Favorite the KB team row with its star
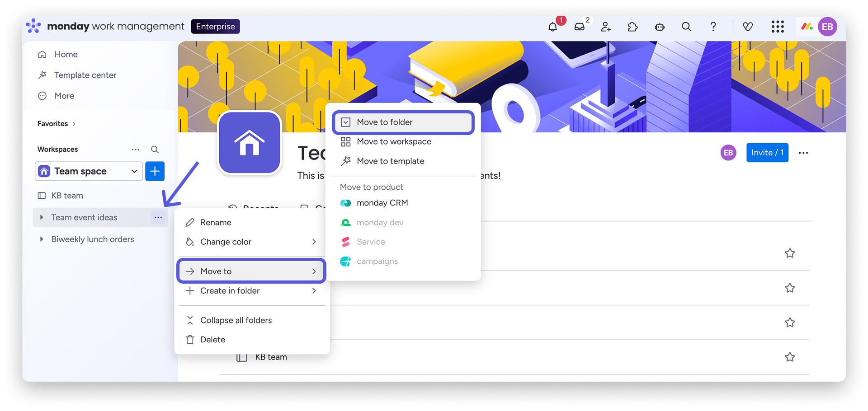Viewport: 868px width, 411px height. tap(790, 357)
